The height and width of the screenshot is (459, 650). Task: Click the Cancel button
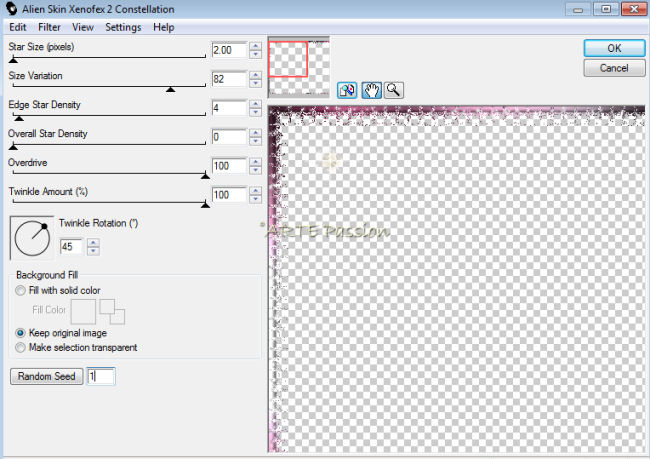(x=614, y=68)
